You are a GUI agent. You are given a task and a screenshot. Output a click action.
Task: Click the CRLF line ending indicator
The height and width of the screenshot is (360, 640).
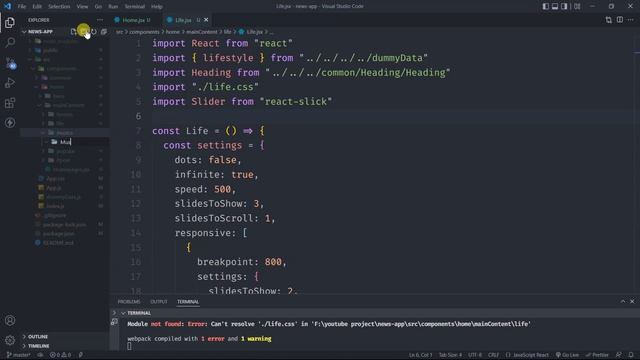point(493,355)
